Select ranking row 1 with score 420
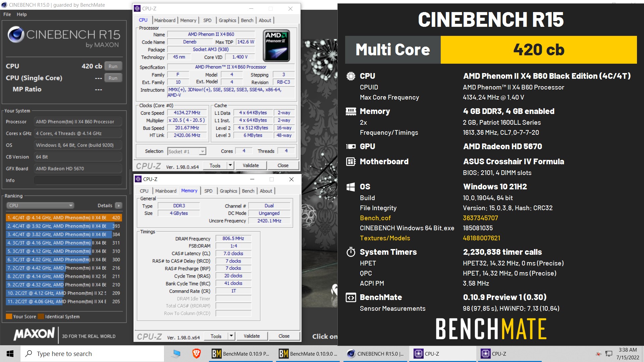 (64, 218)
